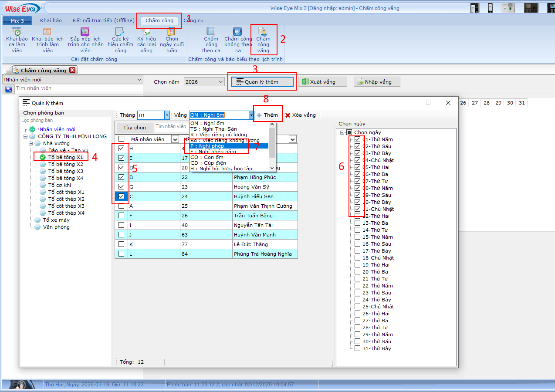
Task: Click Chấm công vắng ribbon icon
Action: (263, 32)
